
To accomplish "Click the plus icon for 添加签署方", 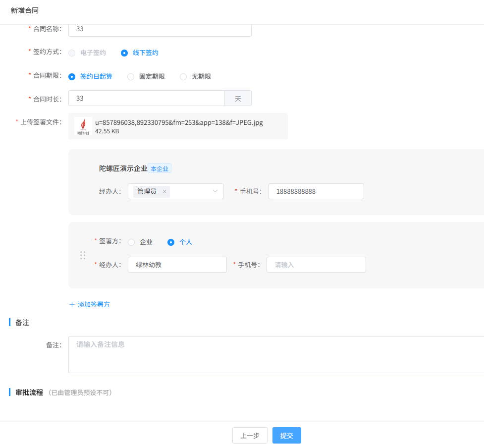I will click(72, 304).
